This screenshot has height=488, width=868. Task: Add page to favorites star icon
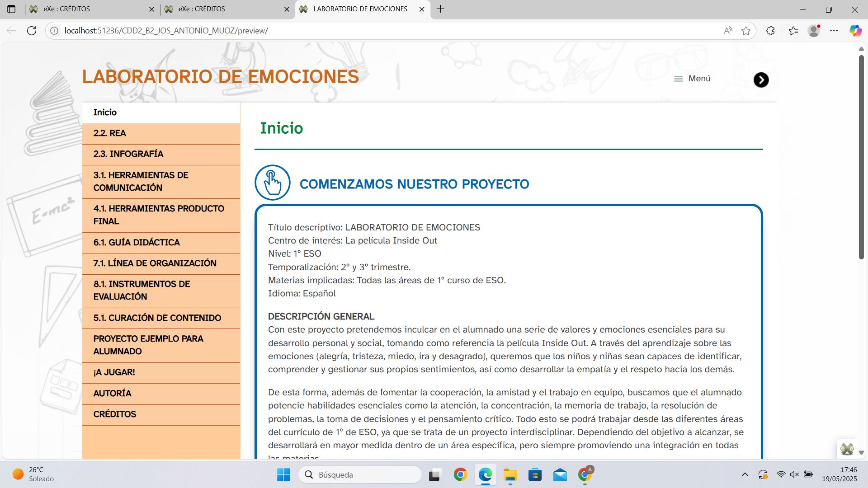pos(746,31)
